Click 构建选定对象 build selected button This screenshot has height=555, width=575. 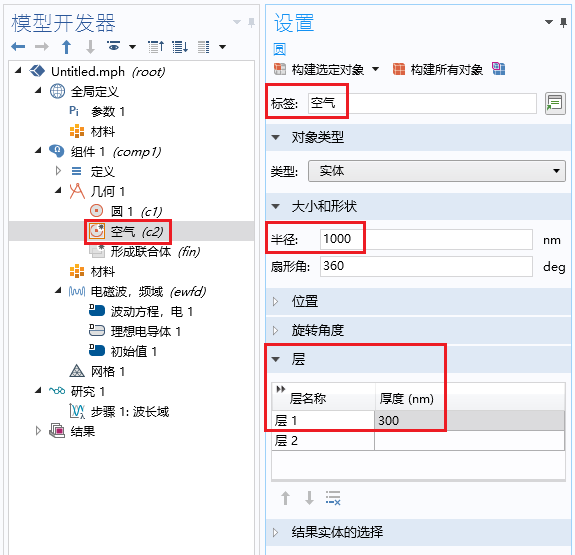point(319,69)
